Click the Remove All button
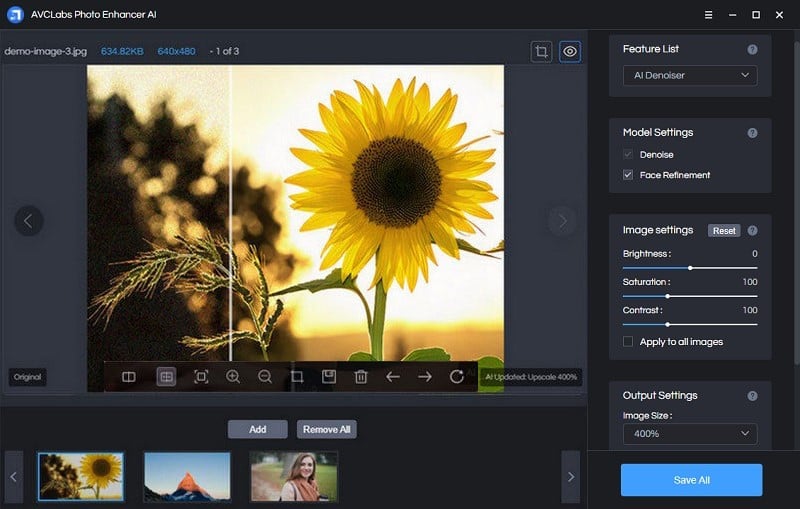800x509 pixels. (327, 429)
